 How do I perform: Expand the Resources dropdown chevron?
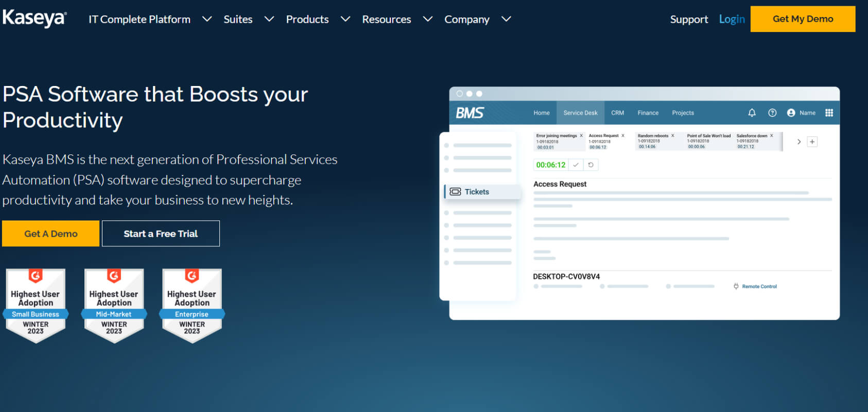pos(427,19)
